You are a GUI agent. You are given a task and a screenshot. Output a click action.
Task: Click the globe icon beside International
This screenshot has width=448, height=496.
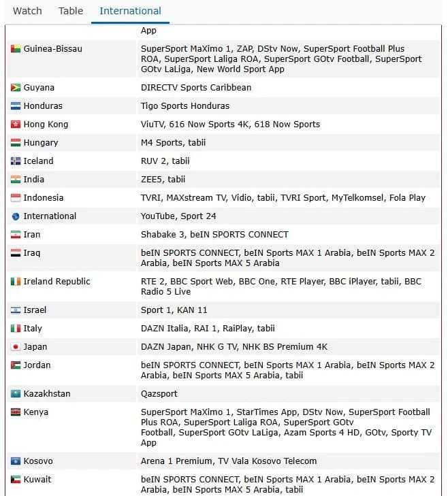pos(16,216)
